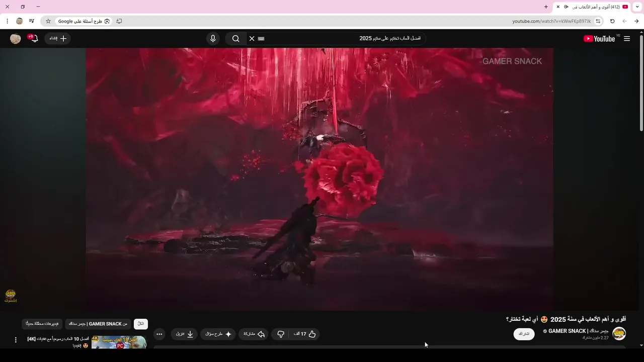Viewport: 644px width, 362px height.
Task: Go to YouTube home via the logo
Action: pos(599,39)
